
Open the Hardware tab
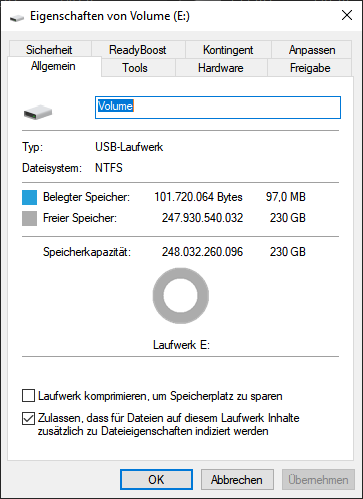(221, 68)
